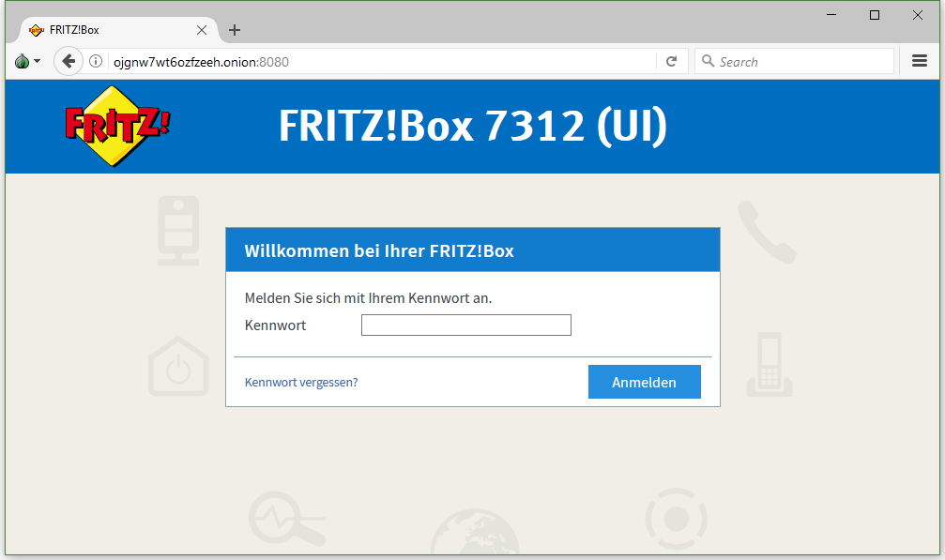This screenshot has height=560, width=945.
Task: Open the 'Kennwort vergessen?' link
Action: [x=301, y=383]
